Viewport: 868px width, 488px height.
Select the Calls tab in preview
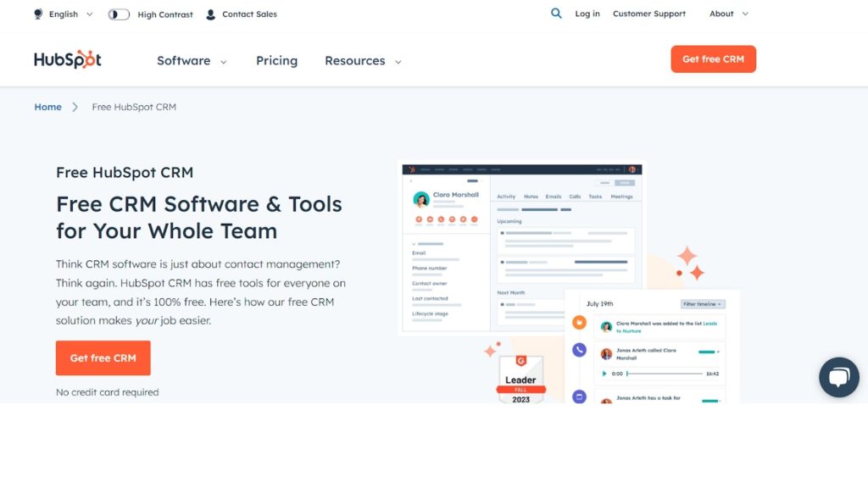coord(576,197)
